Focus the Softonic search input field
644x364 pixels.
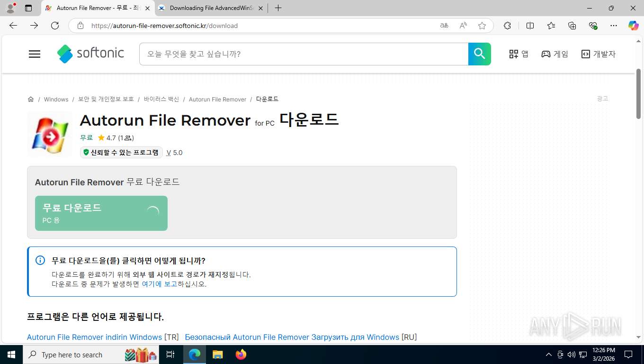[304, 54]
